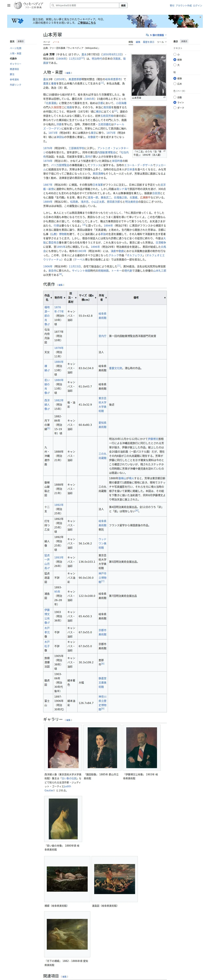Select the 小 text size option
Viewport: 210px width, 980px height.
pos(175,54)
